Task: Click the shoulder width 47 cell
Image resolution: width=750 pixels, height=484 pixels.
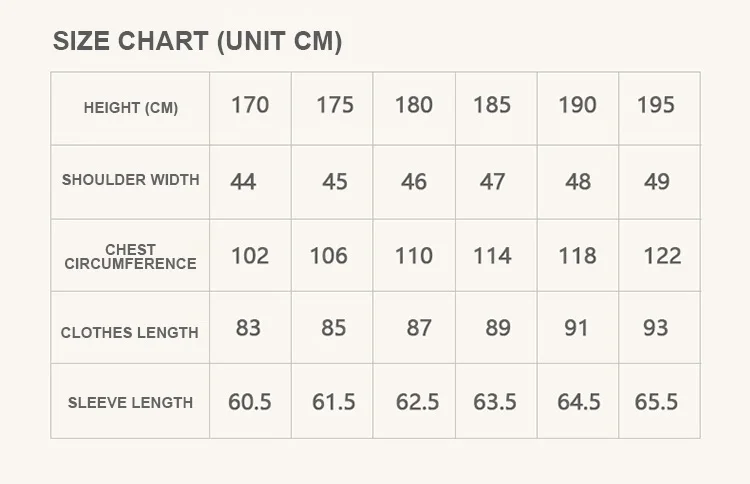Action: (492, 182)
